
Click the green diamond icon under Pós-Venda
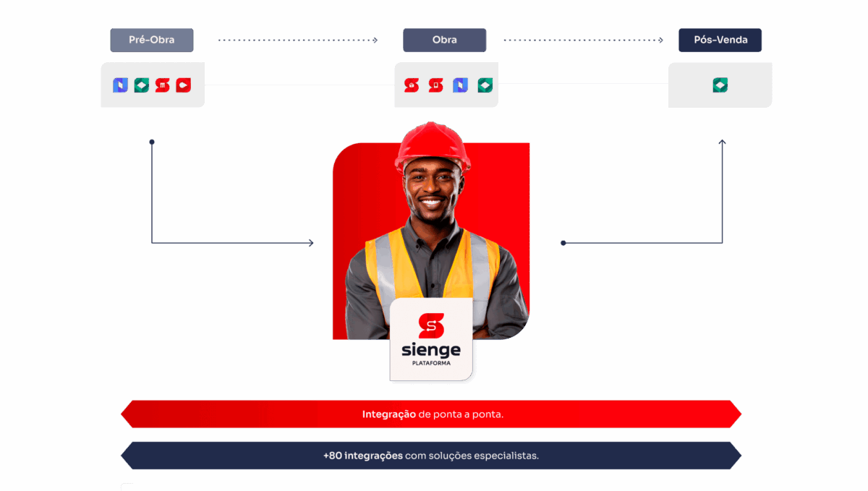(x=720, y=85)
